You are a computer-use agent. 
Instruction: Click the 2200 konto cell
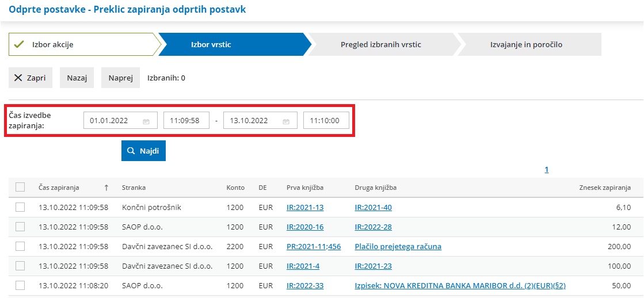pyautogui.click(x=234, y=247)
